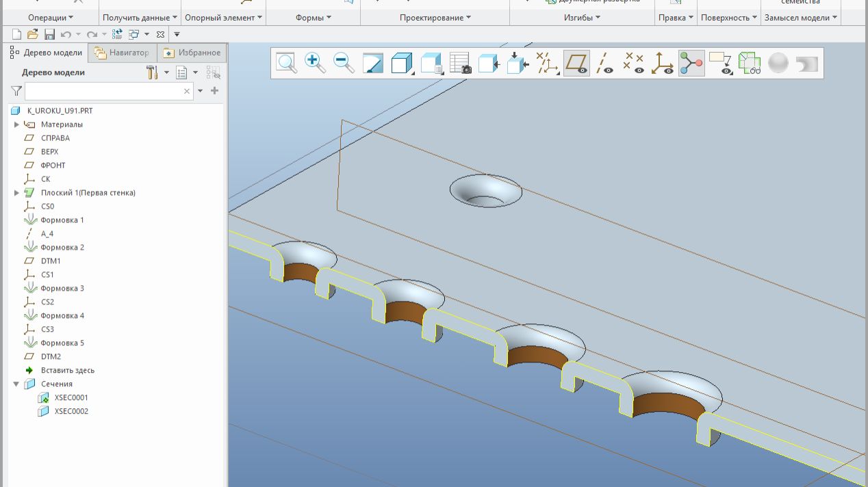868x487 pixels.
Task: Switch to the Избранное tab
Action: pos(192,53)
